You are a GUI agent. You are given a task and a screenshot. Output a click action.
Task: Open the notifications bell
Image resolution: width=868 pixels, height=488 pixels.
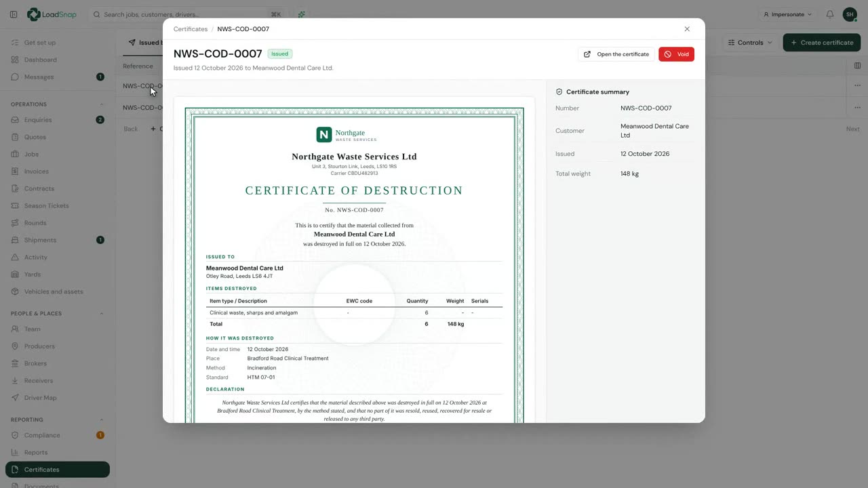[x=830, y=14]
